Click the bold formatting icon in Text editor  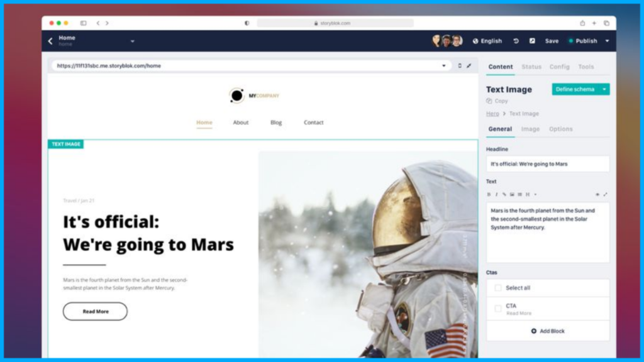[489, 194]
